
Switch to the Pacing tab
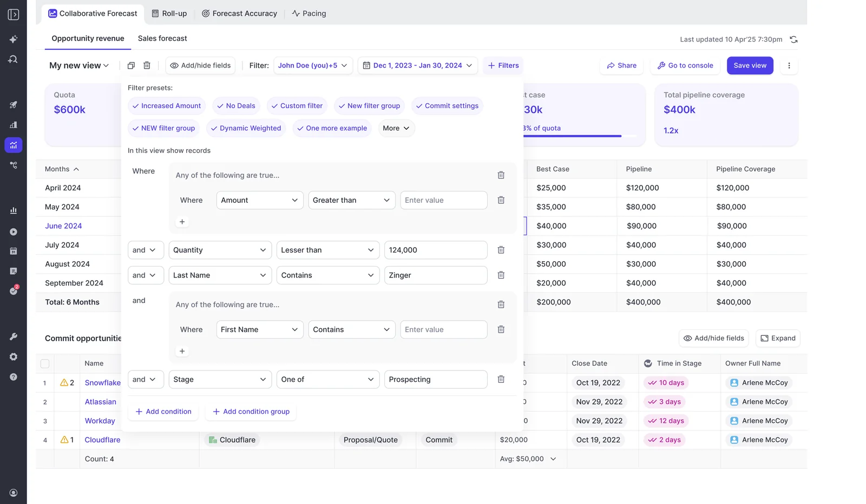(309, 14)
